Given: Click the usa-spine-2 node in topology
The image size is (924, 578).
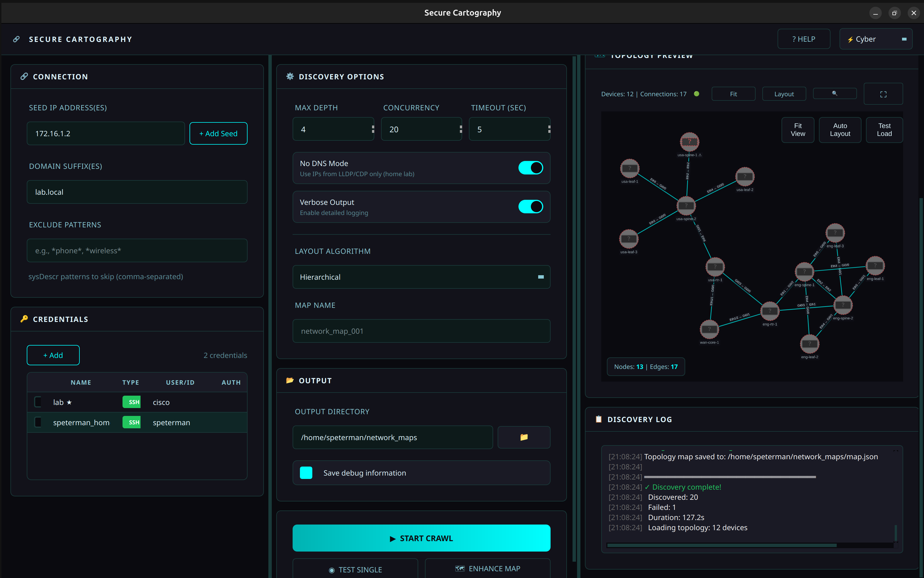Looking at the screenshot, I should (686, 206).
